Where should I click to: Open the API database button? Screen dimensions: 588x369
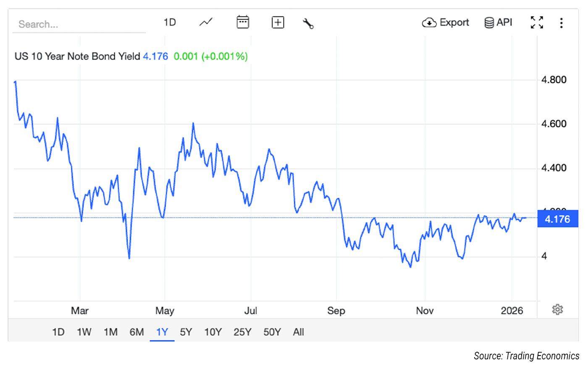pos(499,22)
